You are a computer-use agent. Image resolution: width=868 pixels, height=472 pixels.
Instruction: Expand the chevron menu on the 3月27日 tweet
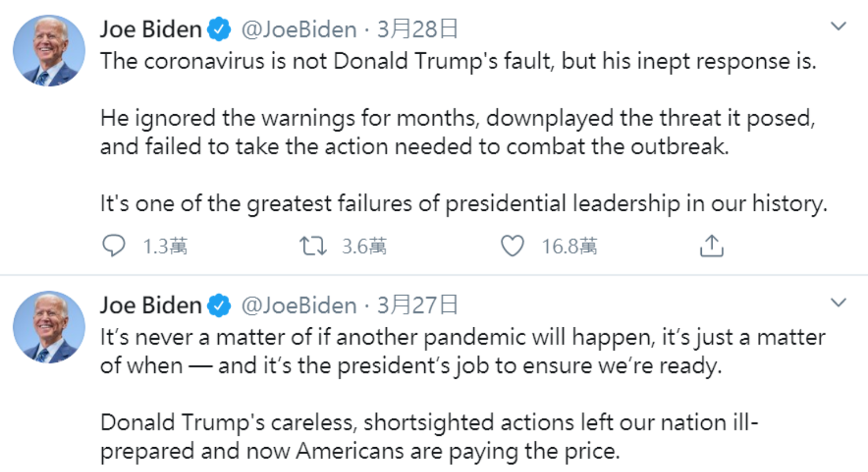(x=838, y=302)
